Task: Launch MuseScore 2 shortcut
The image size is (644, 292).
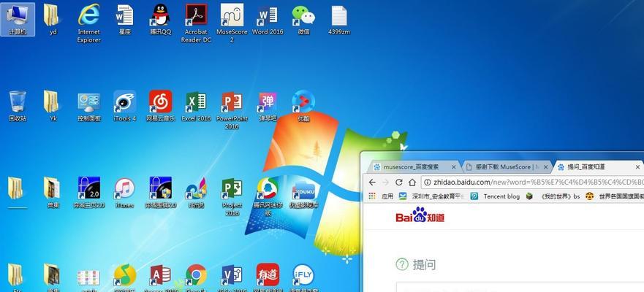Action: tap(232, 23)
